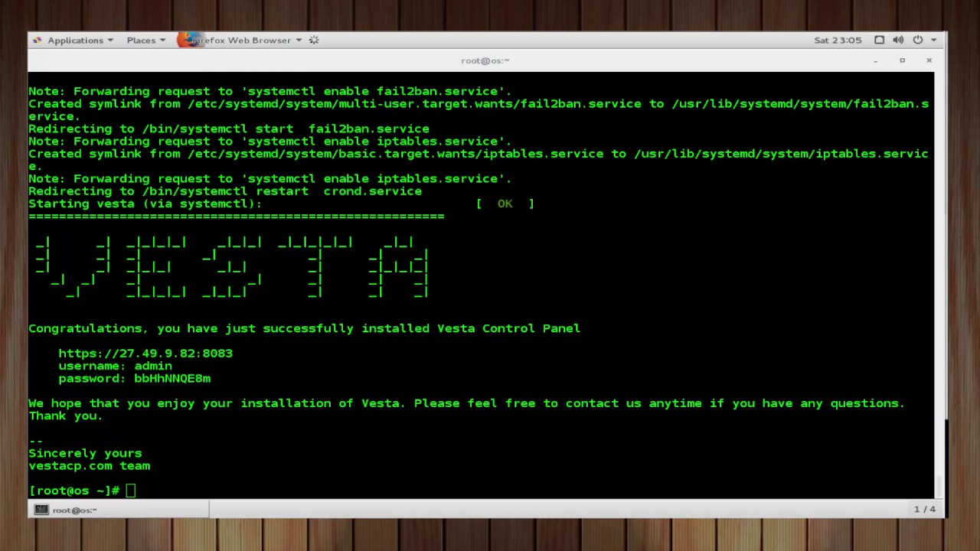Click the Vesta URL https://27.49.9.82:8083
Viewport: 980px width, 551px height.
(145, 354)
